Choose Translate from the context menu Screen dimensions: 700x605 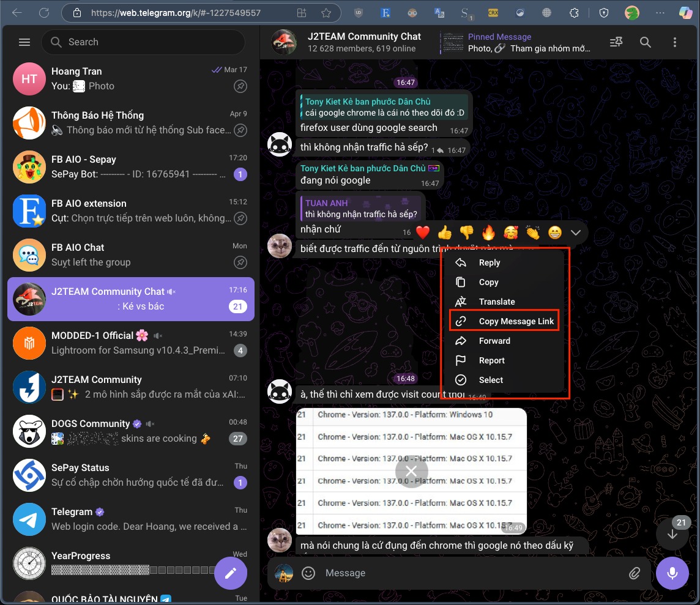click(x=504, y=302)
